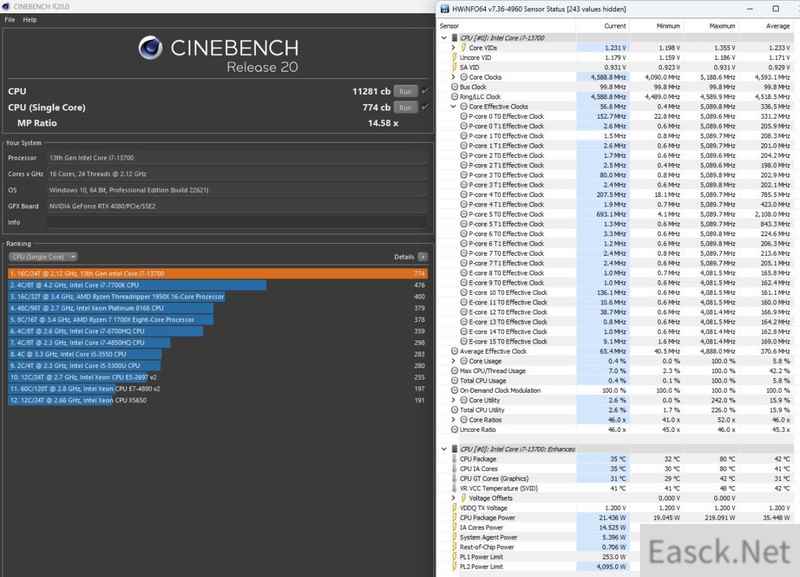Select the Xeon CPU X5650 ranking row

(218, 400)
